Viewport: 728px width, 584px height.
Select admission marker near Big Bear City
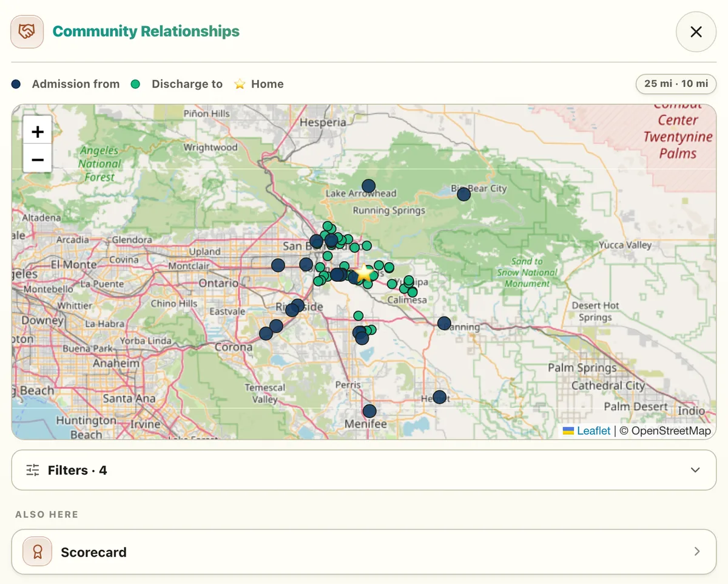pos(463,194)
